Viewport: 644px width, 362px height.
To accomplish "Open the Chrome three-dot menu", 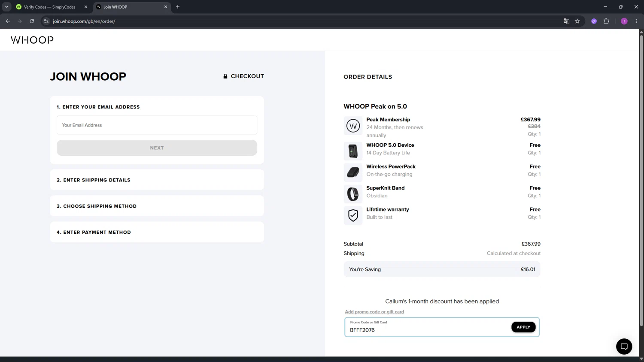I will [x=636, y=21].
